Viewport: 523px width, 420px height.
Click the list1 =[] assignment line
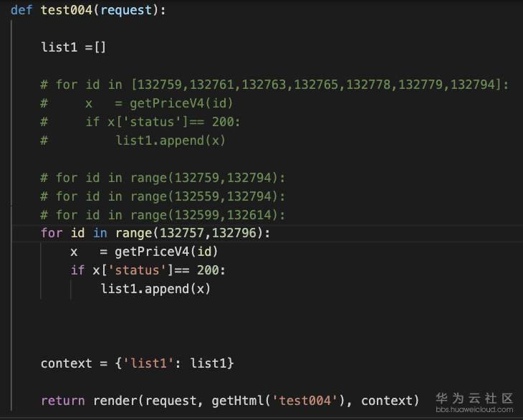[73, 47]
